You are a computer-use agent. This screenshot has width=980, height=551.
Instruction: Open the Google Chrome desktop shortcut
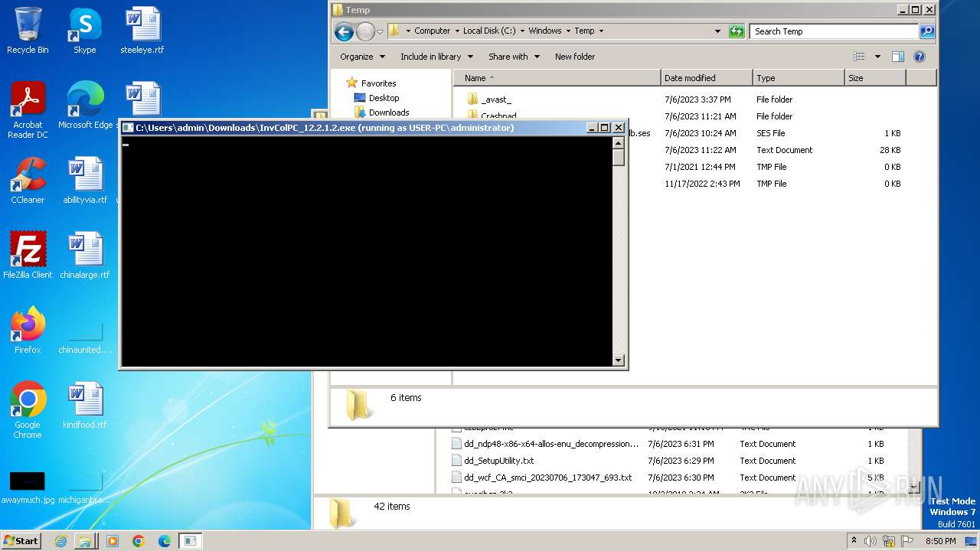28,410
